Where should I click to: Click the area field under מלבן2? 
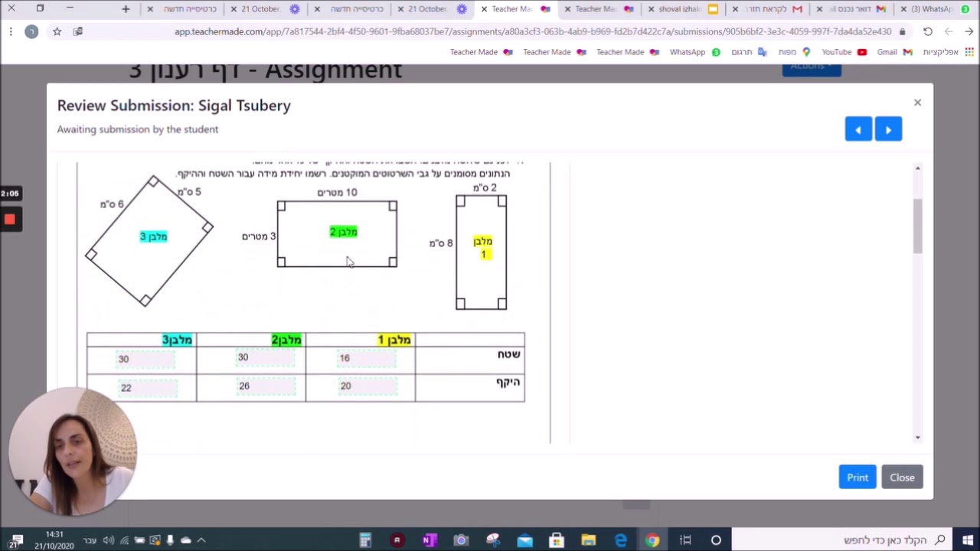point(265,357)
